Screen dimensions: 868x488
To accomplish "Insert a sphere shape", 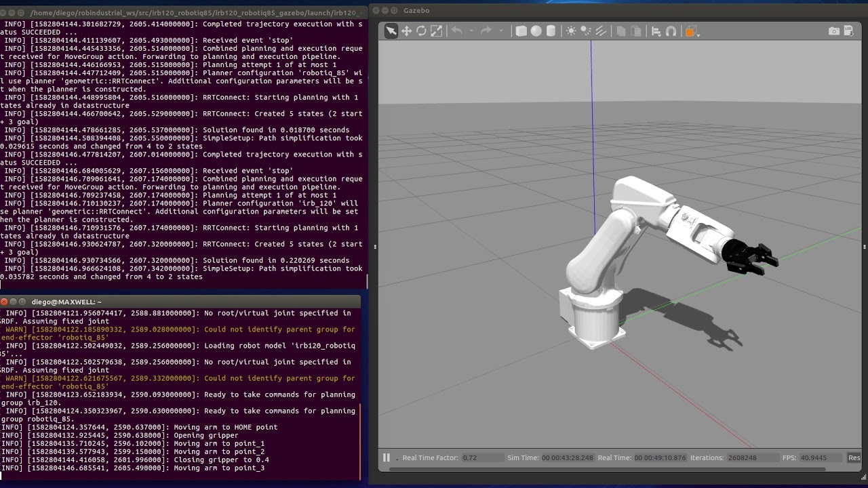I will pyautogui.click(x=536, y=31).
